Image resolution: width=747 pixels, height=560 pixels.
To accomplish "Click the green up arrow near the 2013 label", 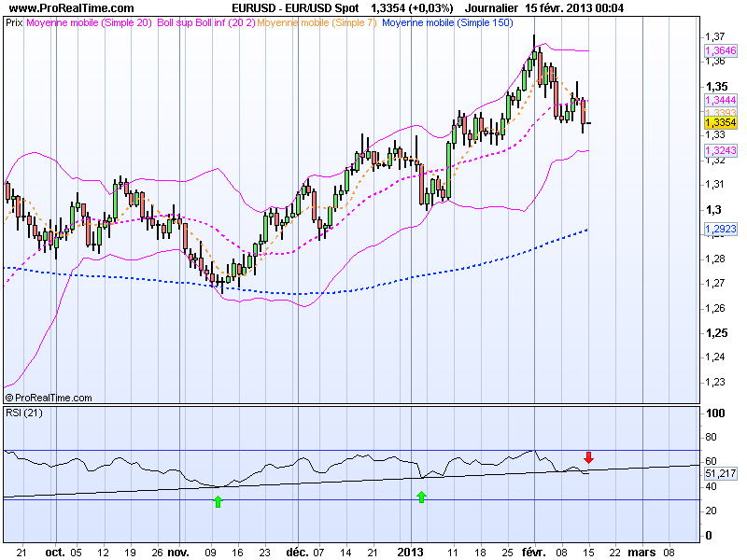I will (x=422, y=497).
